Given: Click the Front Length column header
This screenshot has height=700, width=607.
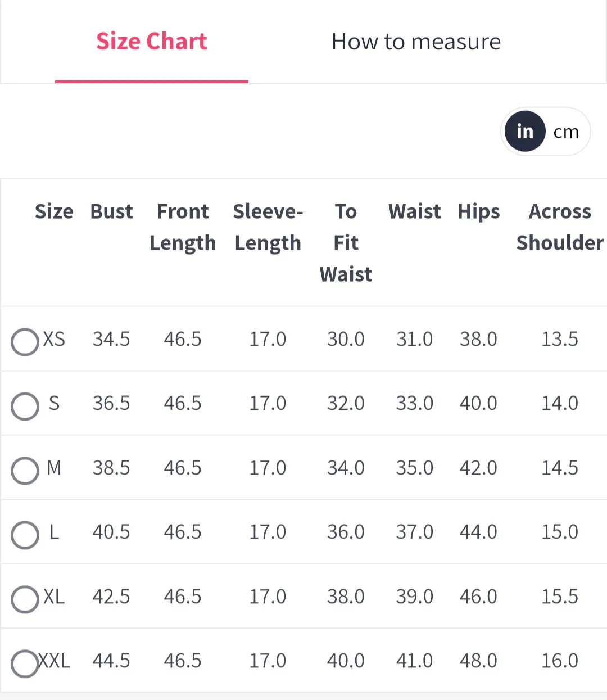Looking at the screenshot, I should coord(183,227).
